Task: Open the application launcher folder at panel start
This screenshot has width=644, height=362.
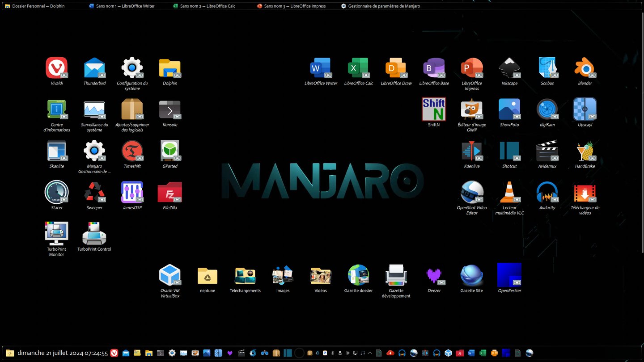Action: (9, 353)
